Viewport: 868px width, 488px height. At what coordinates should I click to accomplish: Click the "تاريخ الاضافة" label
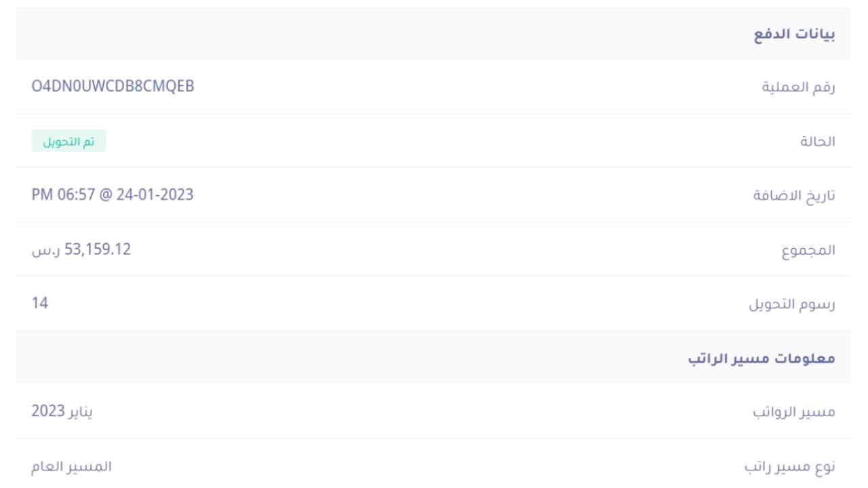tap(794, 196)
